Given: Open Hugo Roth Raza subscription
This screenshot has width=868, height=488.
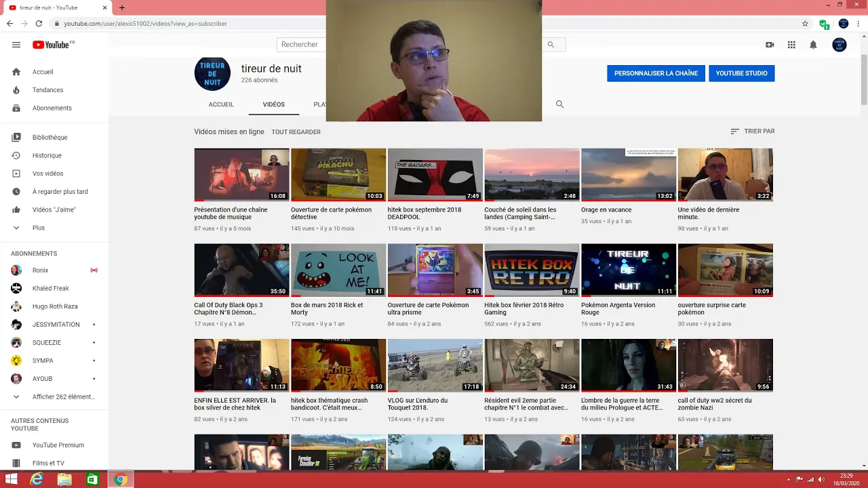Looking at the screenshot, I should (54, 306).
